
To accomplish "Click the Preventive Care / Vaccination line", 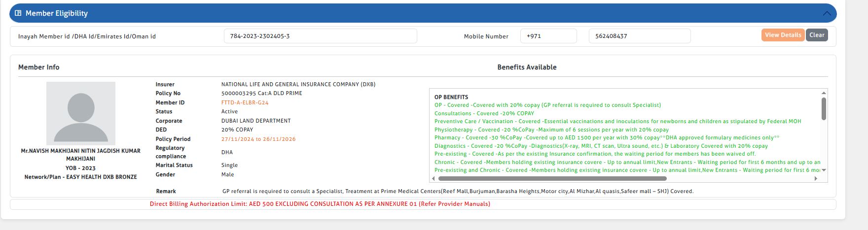I will [618, 121].
